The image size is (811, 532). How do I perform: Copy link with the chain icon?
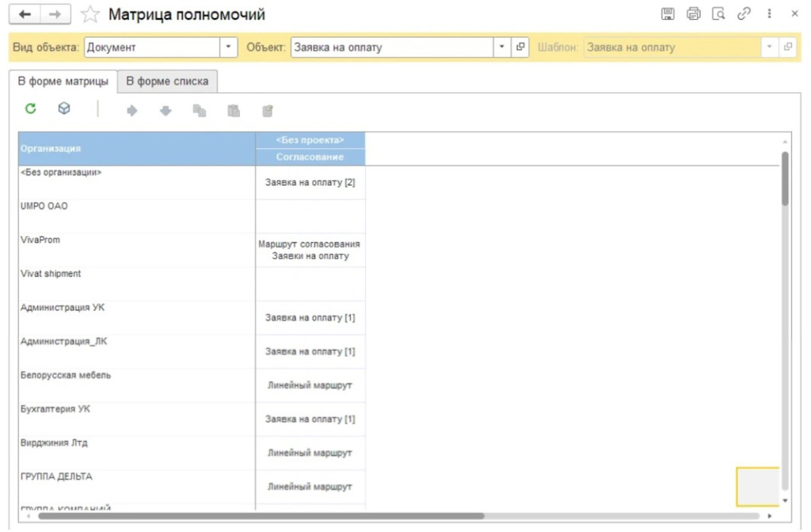744,14
